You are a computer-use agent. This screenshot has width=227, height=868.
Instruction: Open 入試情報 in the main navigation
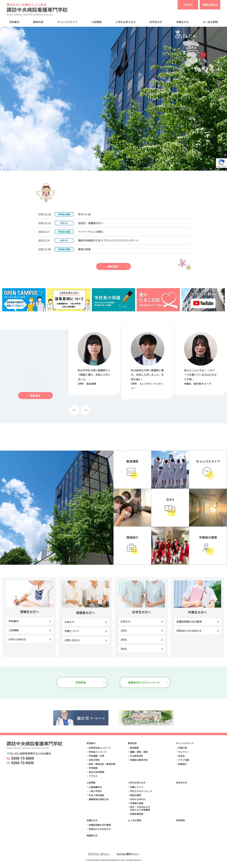pos(96,22)
